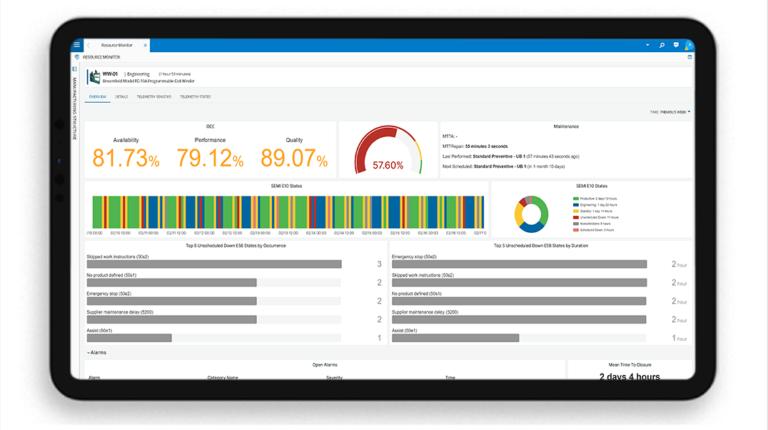
Task: Switch to the Telemetry Sensors tab
Action: [x=154, y=97]
